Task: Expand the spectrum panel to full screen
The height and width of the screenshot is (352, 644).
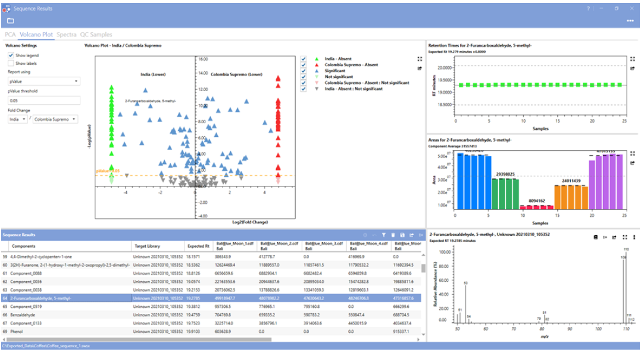Action: 625,237
